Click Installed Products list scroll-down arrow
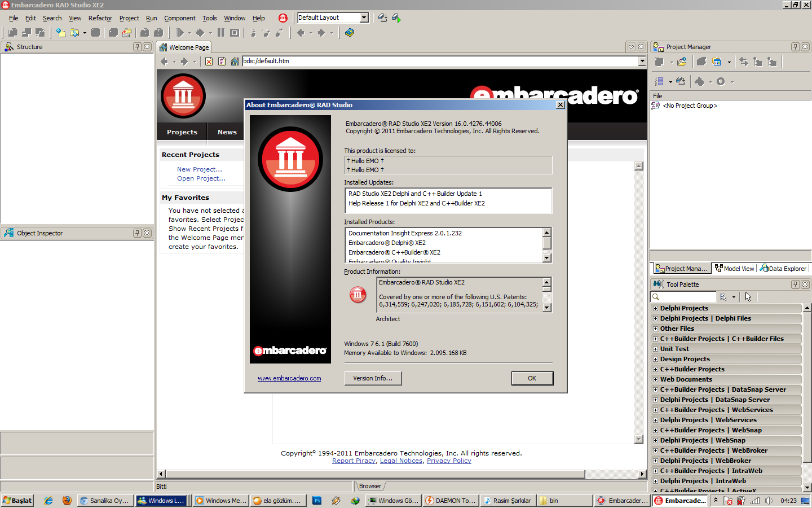 [x=546, y=257]
